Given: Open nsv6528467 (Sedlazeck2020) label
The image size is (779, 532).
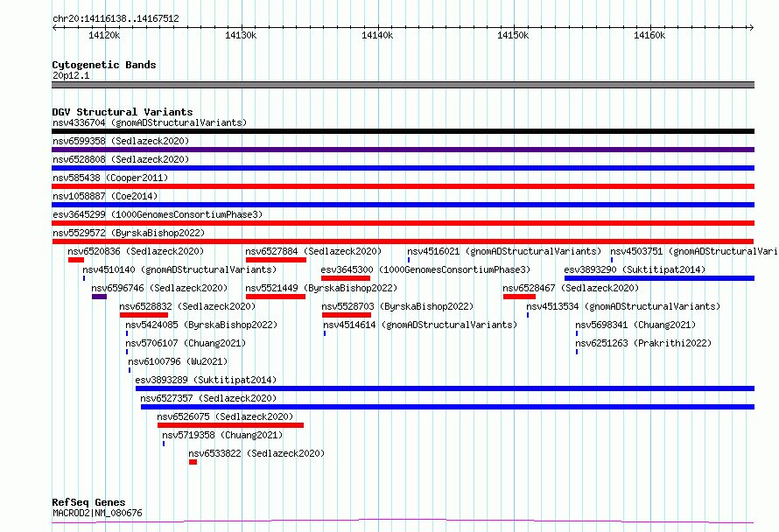Looking at the screenshot, I should [571, 288].
